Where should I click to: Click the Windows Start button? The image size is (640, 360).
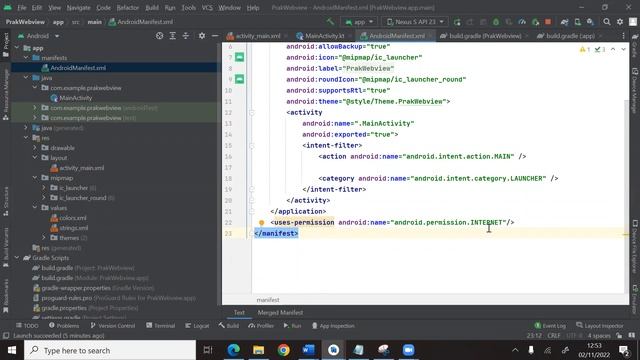pos(12,350)
